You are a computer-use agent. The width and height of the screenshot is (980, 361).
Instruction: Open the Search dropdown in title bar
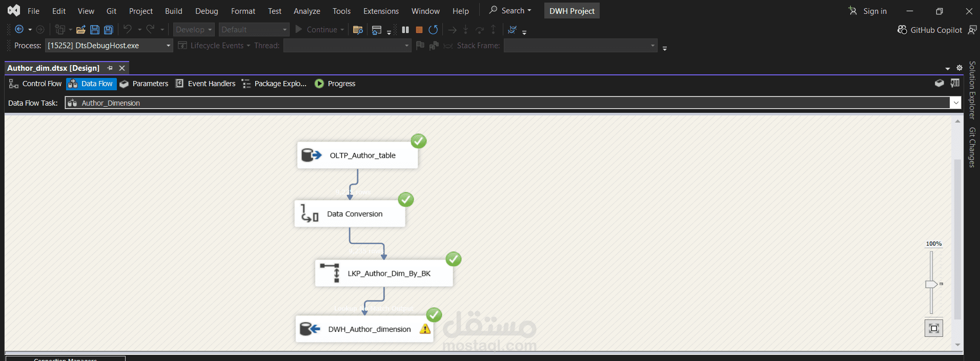click(510, 11)
